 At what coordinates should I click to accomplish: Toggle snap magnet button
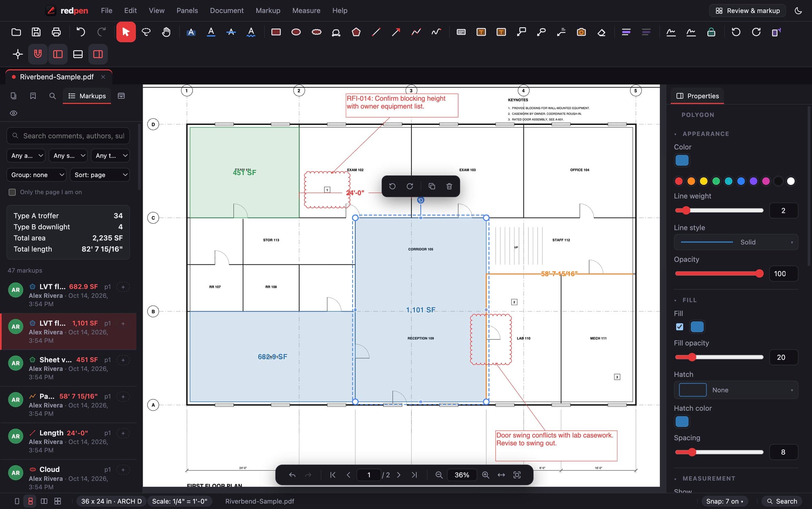pos(38,54)
